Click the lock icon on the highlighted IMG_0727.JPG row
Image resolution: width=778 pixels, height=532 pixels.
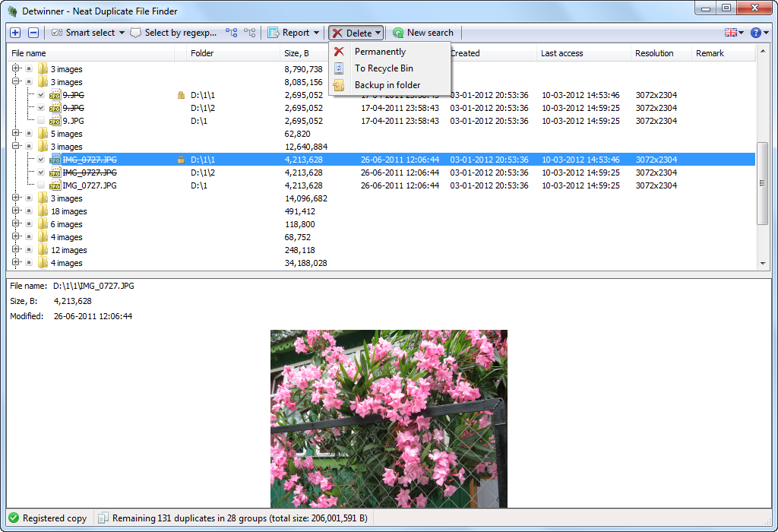[x=181, y=160]
